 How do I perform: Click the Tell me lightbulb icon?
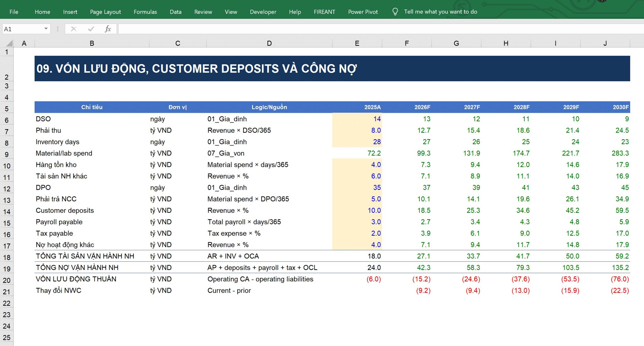coord(395,12)
